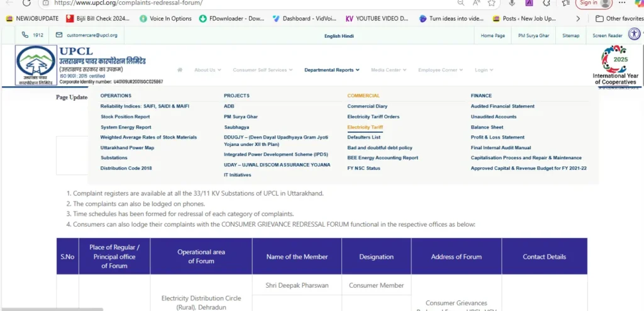Open Weighted Average Rates of Stock Materials
644x311 pixels.
coord(148,137)
